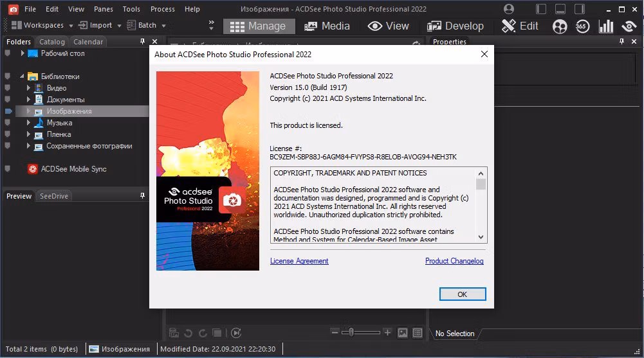644x358 pixels.
Task: Click the user account icon
Action: click(509, 9)
